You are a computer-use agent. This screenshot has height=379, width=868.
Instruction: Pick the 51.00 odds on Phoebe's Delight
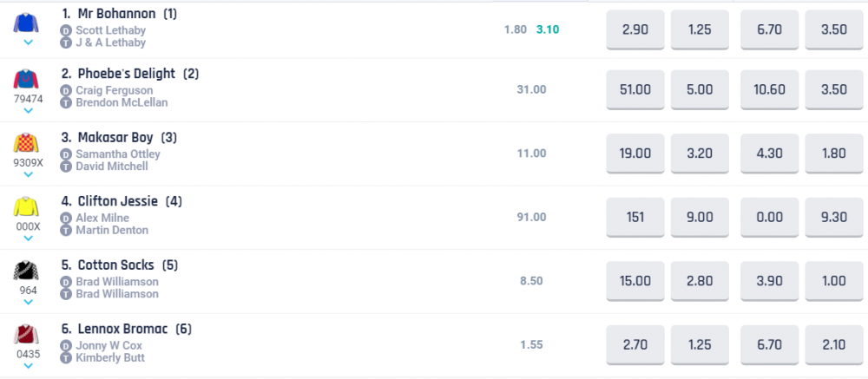click(x=635, y=89)
